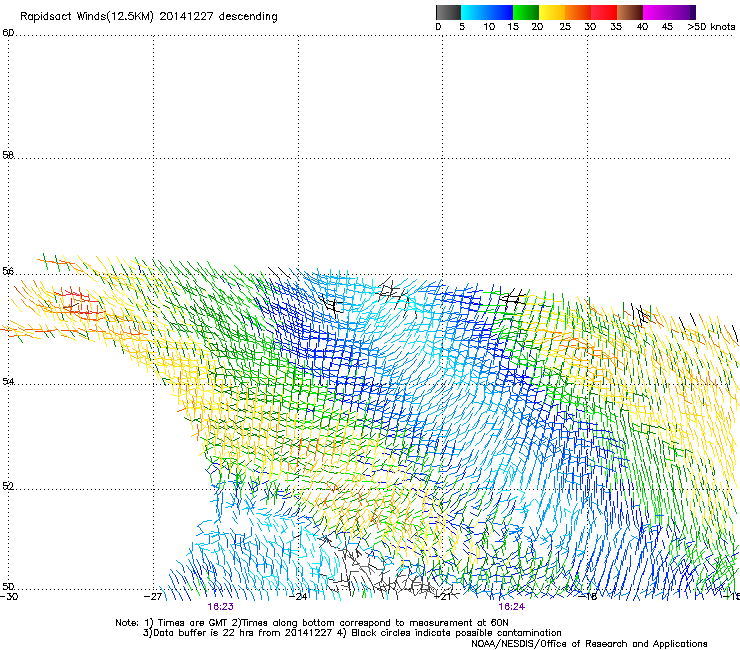Click the magenta-purple 40-50 knots color band
740x650 pixels.
coord(669,12)
